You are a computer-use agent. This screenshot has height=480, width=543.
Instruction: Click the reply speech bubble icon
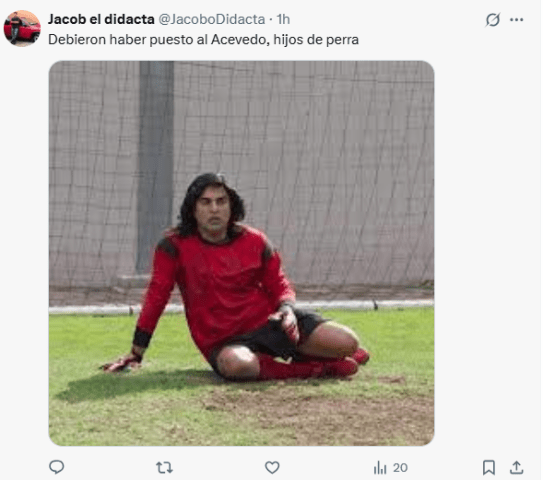[x=56, y=467]
